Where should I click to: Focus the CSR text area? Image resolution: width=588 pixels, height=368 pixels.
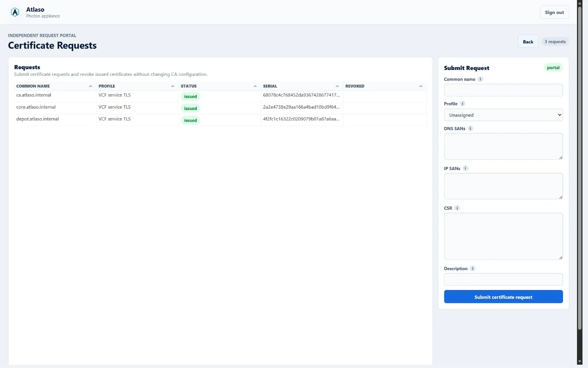click(x=503, y=236)
